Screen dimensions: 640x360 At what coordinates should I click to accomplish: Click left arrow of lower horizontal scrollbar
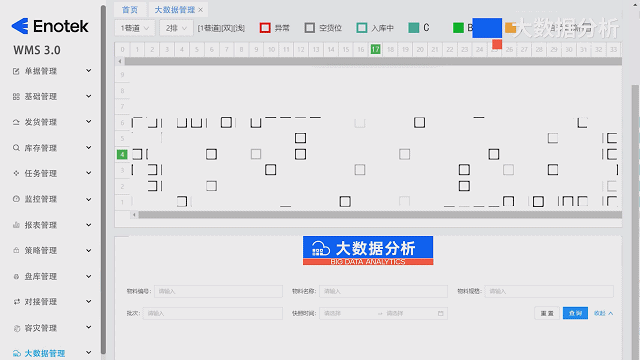134,215
